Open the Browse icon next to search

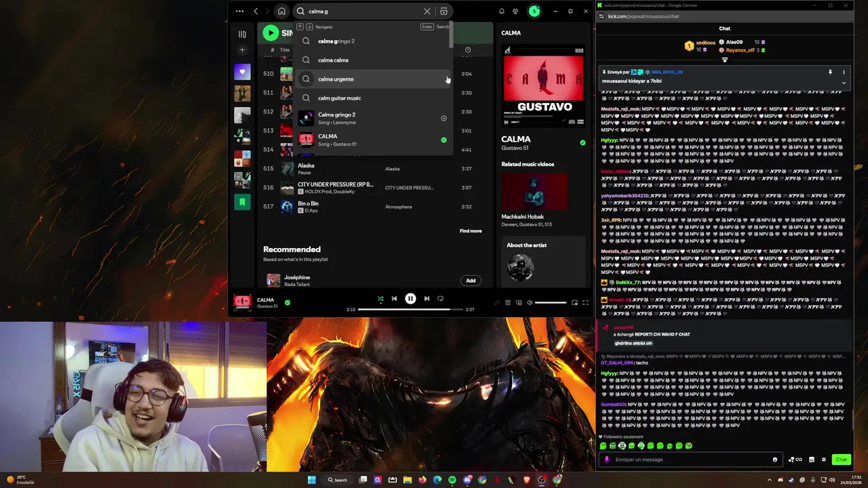pyautogui.click(x=443, y=12)
